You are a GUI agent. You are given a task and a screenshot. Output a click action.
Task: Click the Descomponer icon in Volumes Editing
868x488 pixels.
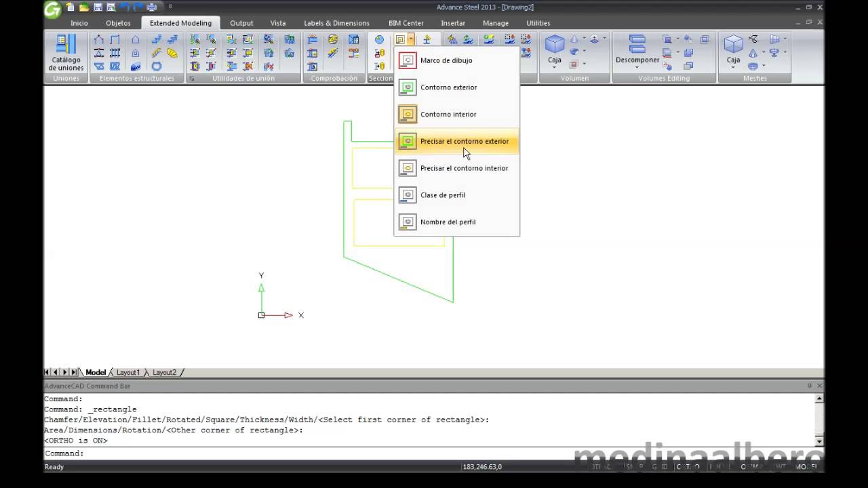(637, 44)
